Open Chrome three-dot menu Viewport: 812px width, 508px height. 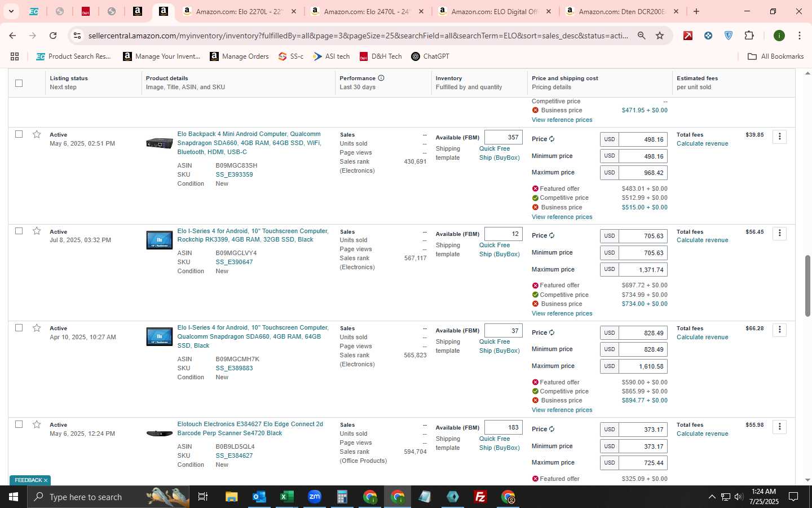(x=799, y=36)
